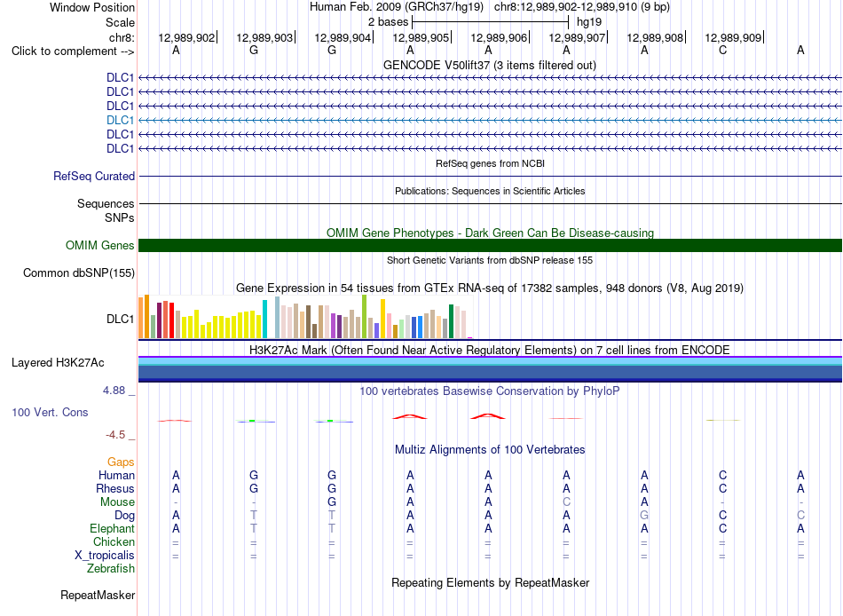Click the 100 Vert. Cons track label
843x616 pixels.
(50, 412)
